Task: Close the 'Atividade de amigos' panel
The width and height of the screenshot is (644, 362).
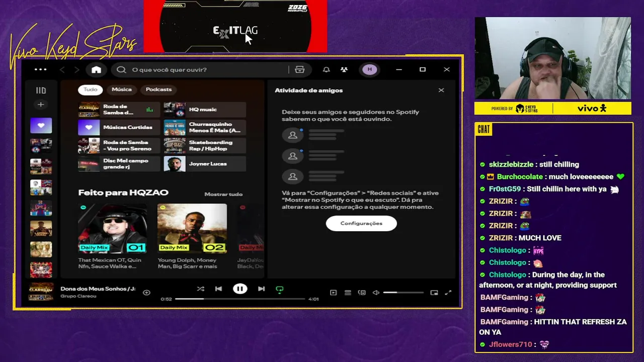Action: pyautogui.click(x=441, y=90)
